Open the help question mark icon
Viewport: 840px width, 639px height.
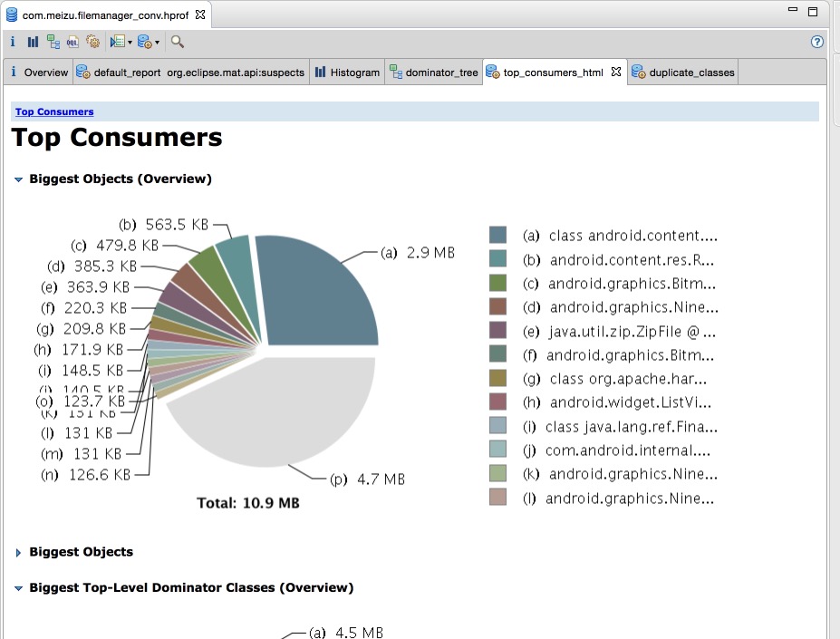[816, 42]
